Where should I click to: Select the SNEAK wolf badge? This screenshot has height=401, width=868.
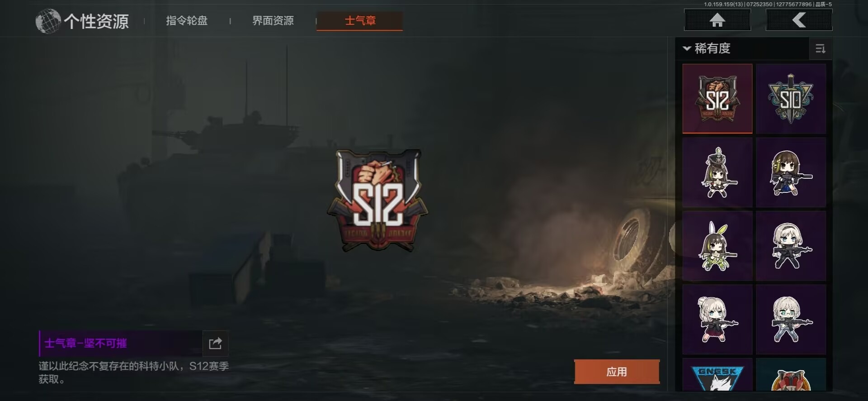717,374
